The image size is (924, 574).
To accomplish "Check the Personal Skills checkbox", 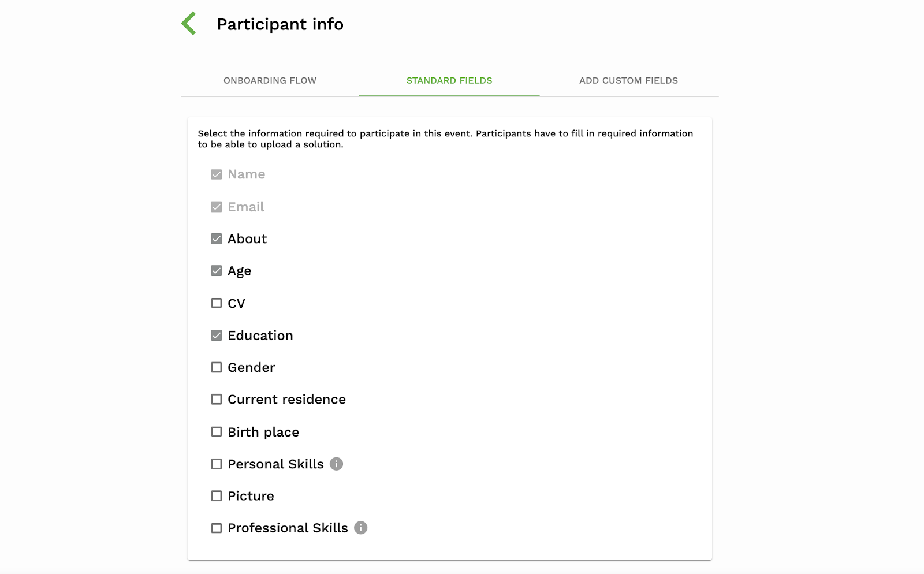I will tap(217, 464).
